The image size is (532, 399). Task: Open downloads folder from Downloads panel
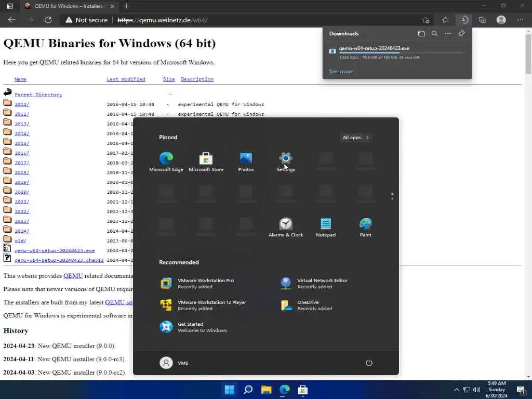coord(421,33)
